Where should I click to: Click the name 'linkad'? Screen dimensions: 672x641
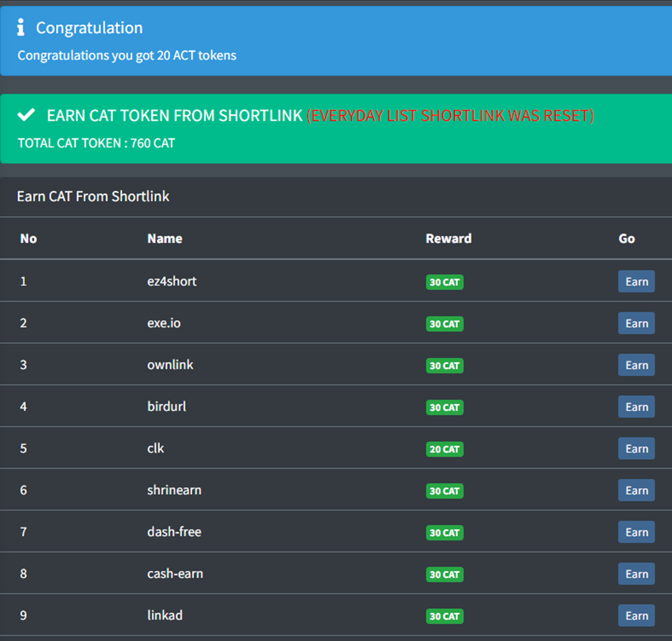click(x=165, y=615)
